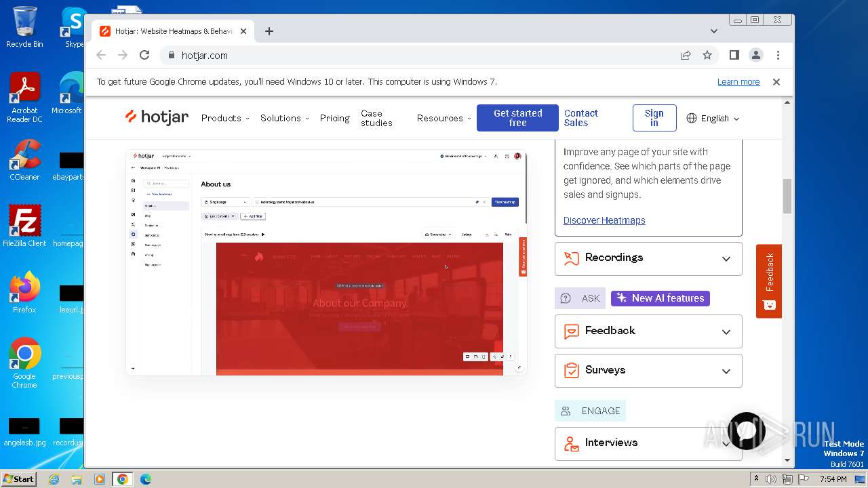
Task: Click the Feedback section icon
Action: 572,331
